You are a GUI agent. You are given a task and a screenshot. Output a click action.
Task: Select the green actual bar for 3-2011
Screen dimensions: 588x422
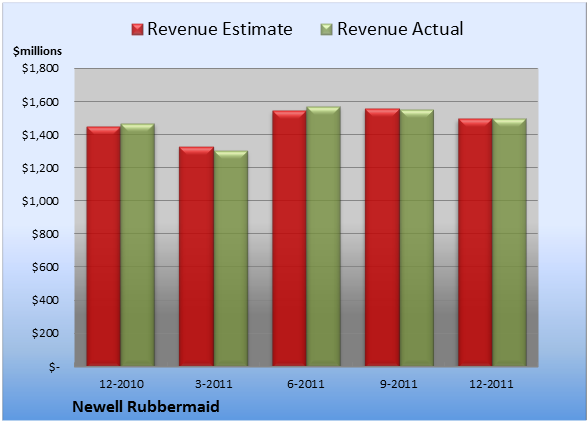tap(231, 258)
